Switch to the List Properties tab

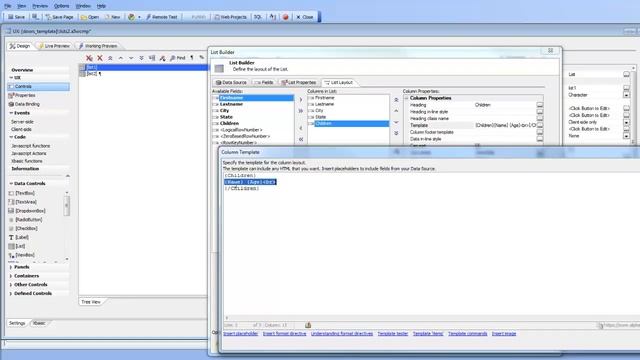click(x=299, y=82)
